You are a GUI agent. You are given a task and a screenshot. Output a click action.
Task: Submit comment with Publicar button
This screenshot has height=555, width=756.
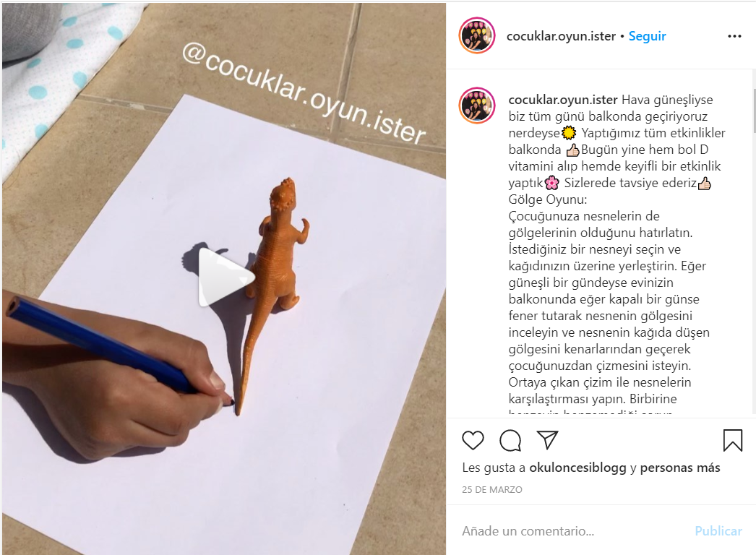point(718,531)
